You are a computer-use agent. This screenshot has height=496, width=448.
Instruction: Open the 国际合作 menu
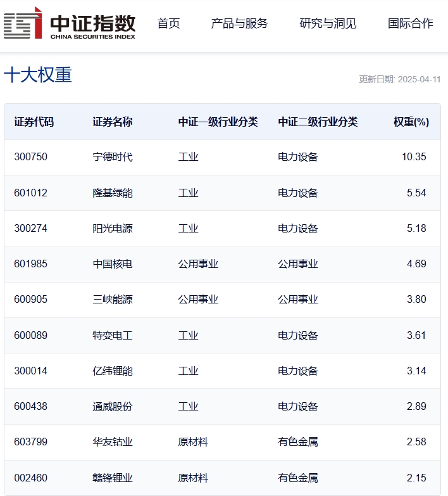411,23
